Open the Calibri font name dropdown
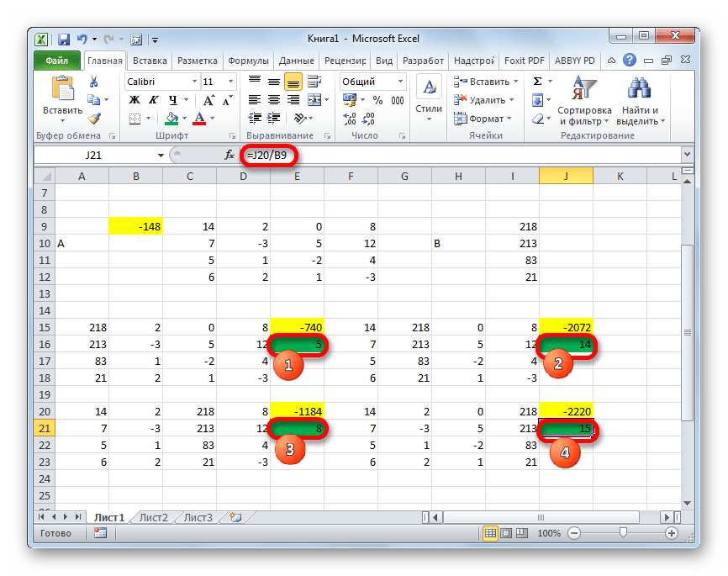Image resolution: width=728 pixels, height=576 pixels. pyautogui.click(x=194, y=82)
